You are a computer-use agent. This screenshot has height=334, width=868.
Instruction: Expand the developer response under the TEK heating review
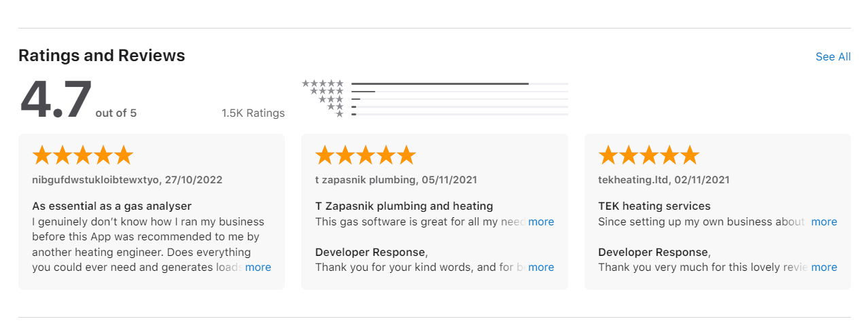(824, 267)
